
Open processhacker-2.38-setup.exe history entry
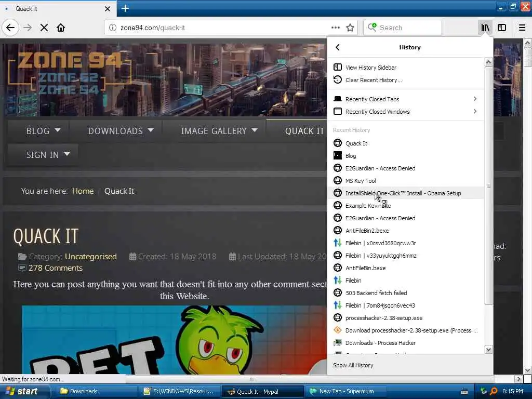coord(406,318)
